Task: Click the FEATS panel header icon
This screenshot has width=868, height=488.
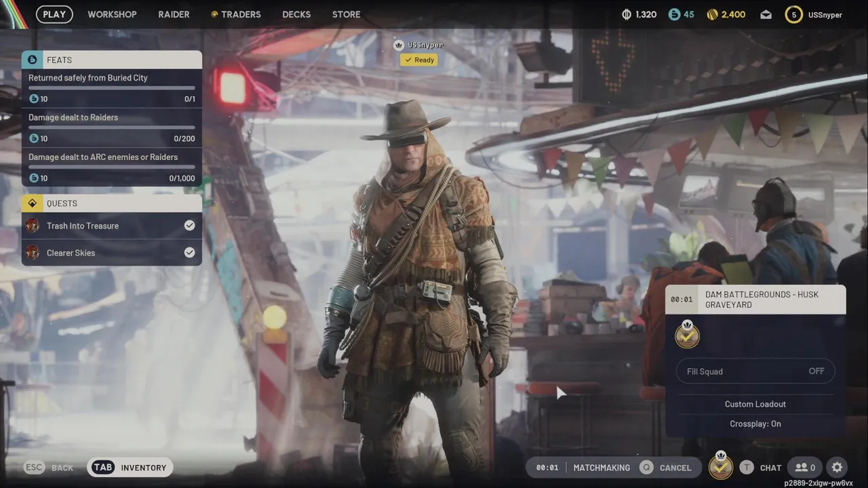Action: click(x=33, y=60)
